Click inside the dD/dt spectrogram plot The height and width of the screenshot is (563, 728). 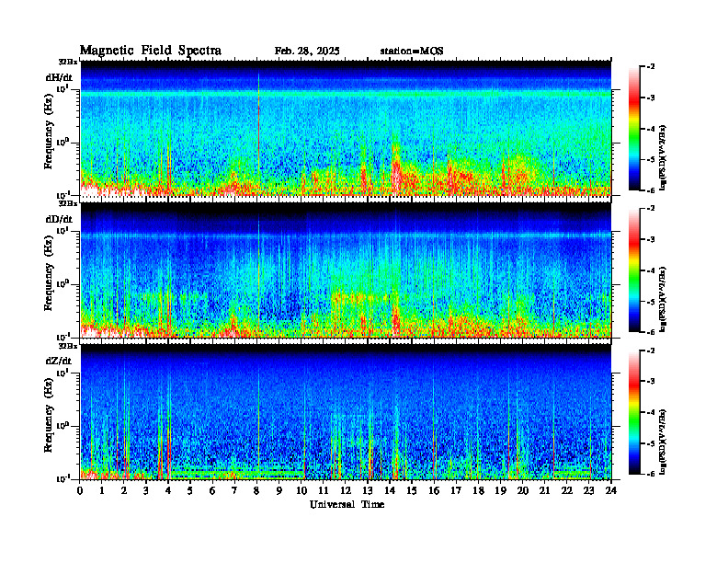(346, 270)
